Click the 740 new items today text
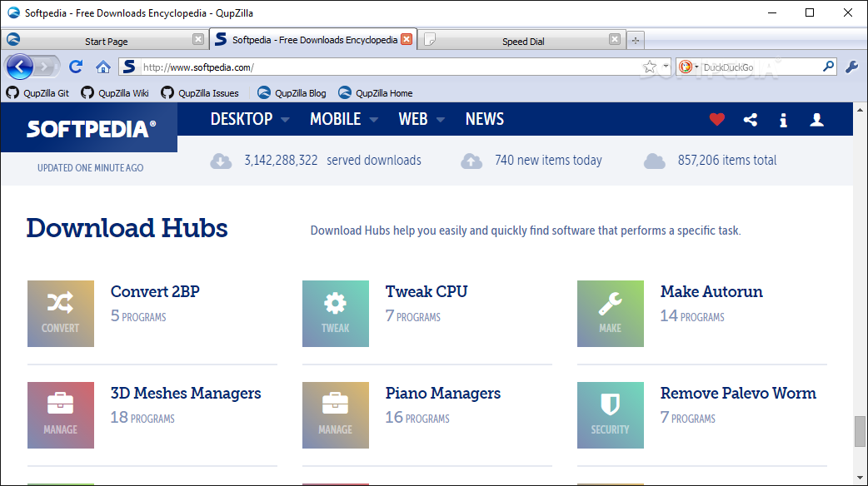This screenshot has height=486, width=868. tap(548, 161)
